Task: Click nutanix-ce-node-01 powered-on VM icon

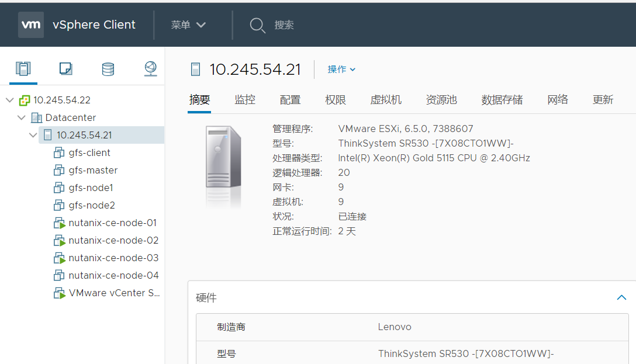Action: pos(59,223)
